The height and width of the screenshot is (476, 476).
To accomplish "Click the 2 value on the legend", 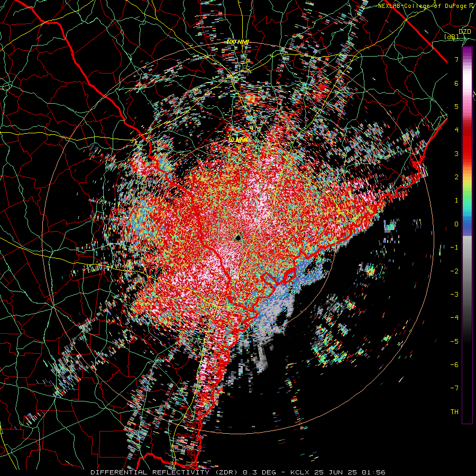I will tap(456, 177).
